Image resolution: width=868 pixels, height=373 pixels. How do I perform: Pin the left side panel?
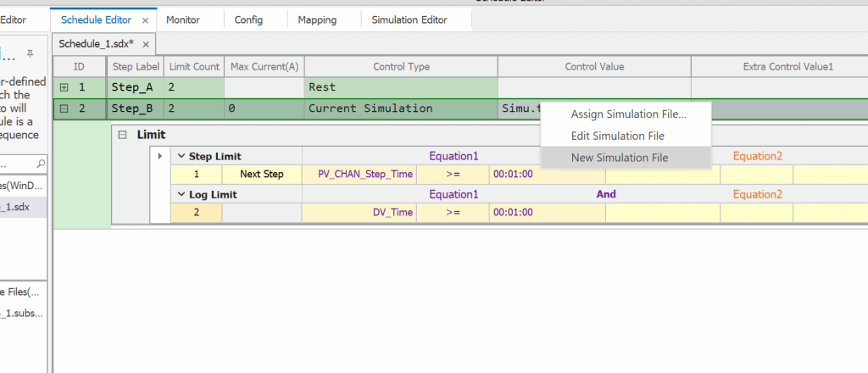[31, 53]
